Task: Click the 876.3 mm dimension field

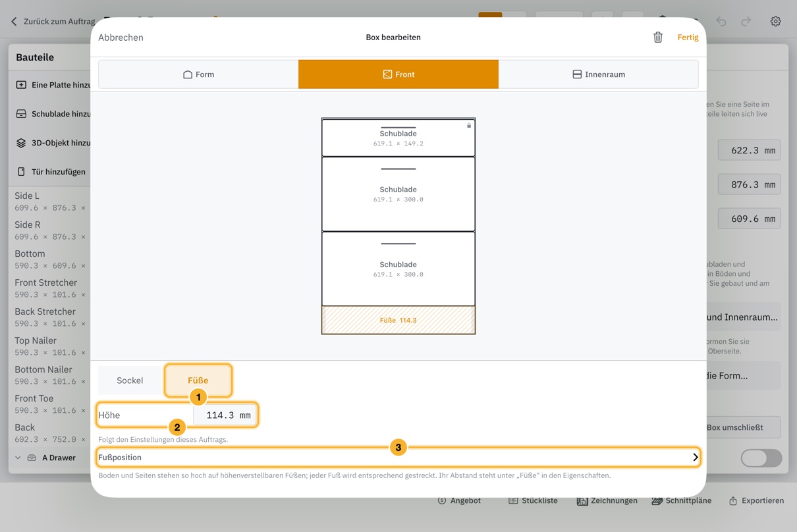Action: pos(750,184)
